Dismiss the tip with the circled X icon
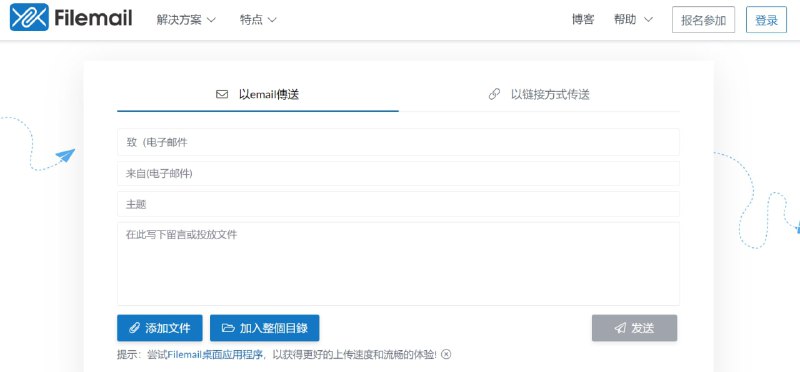The width and height of the screenshot is (800, 372). pyautogui.click(x=446, y=354)
